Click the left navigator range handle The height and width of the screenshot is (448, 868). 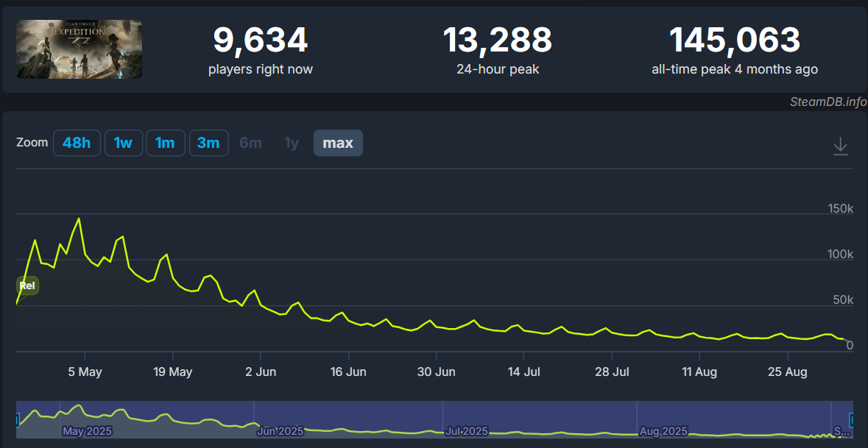(x=17, y=420)
